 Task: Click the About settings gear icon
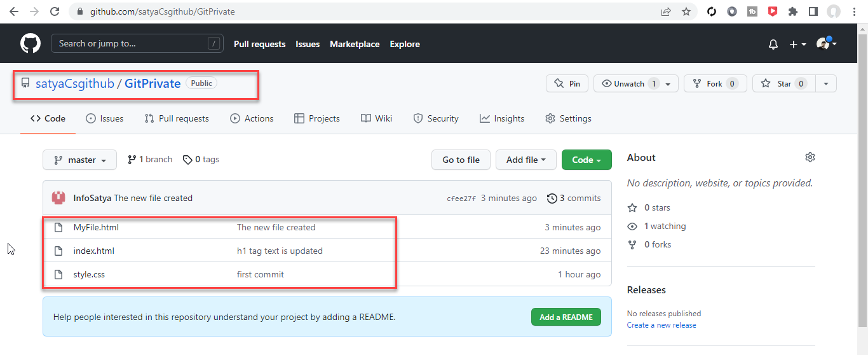tap(810, 157)
